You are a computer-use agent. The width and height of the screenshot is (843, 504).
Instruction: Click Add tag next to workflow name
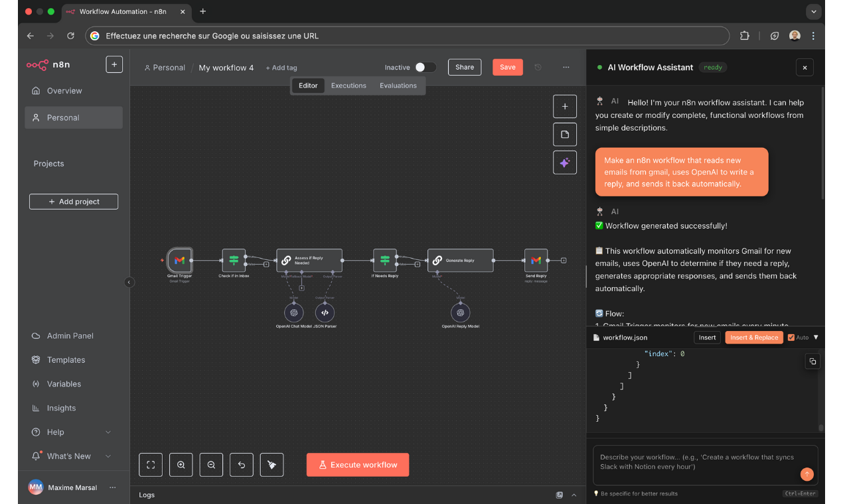coord(281,68)
